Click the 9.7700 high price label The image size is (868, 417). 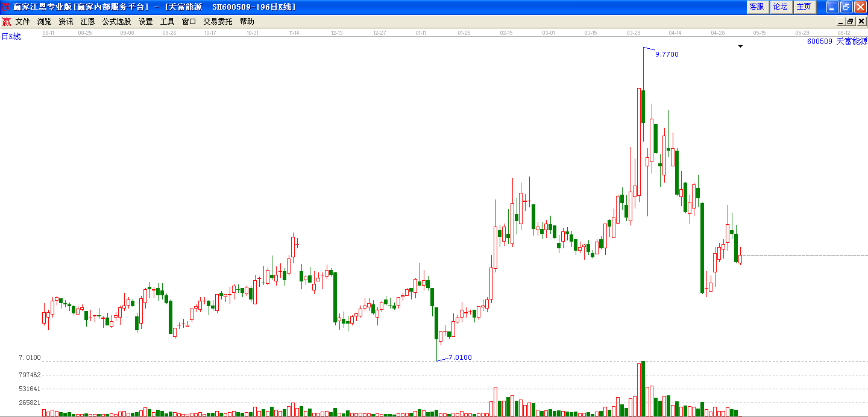[x=667, y=54]
